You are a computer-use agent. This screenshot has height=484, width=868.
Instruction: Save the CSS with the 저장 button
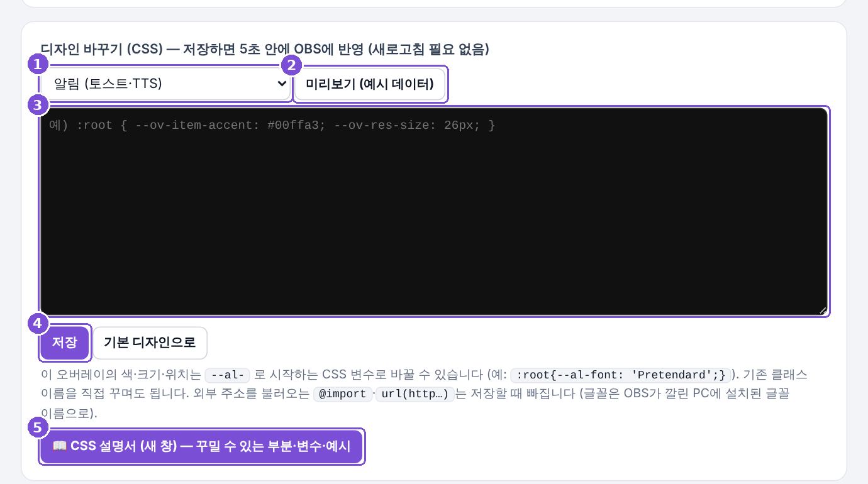click(65, 343)
